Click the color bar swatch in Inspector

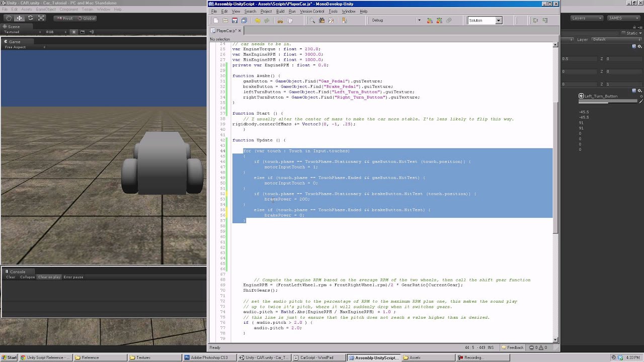click(x=607, y=102)
